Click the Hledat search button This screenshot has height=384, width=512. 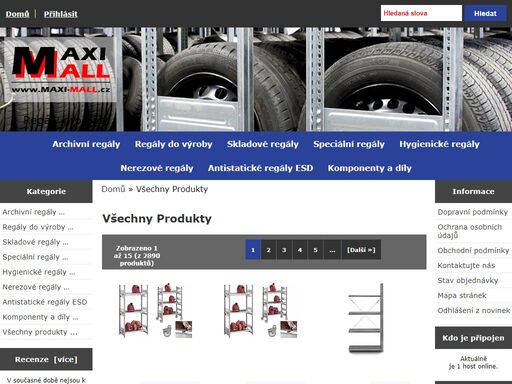click(x=485, y=13)
